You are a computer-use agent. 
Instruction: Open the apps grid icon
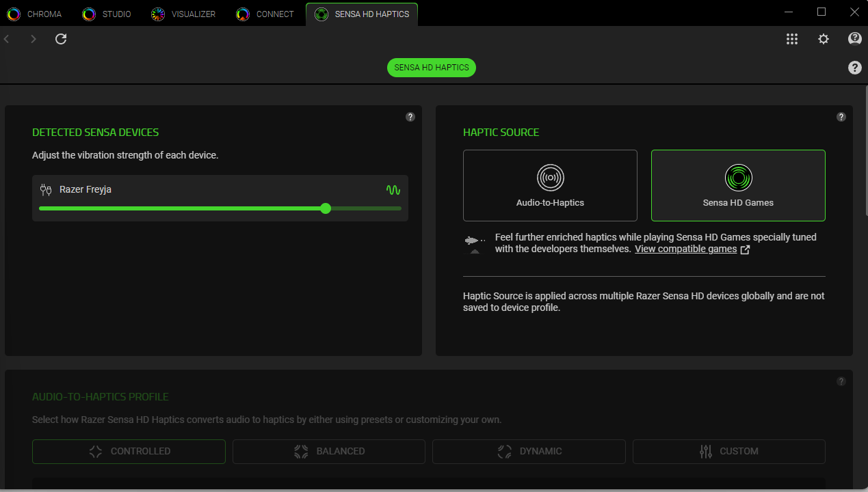point(791,39)
